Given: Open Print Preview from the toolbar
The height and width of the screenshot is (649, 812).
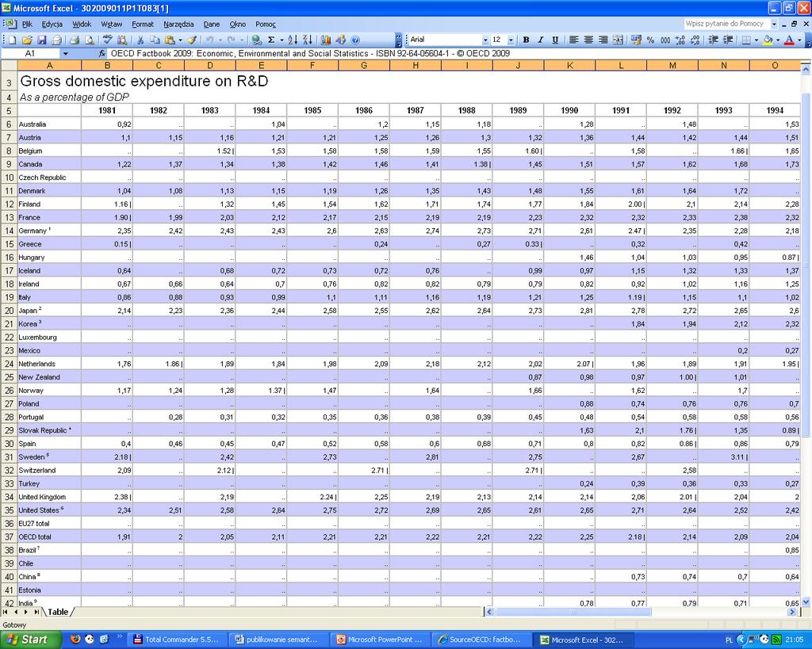Looking at the screenshot, I should (x=89, y=40).
